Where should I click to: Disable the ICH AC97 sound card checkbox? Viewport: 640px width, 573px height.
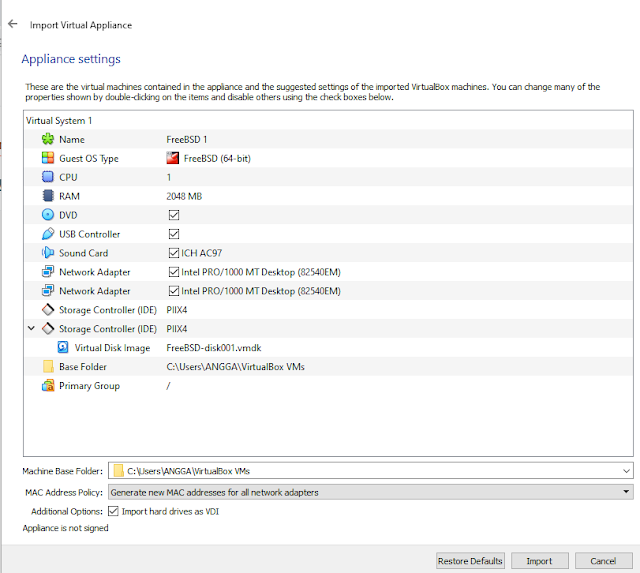[x=174, y=253]
